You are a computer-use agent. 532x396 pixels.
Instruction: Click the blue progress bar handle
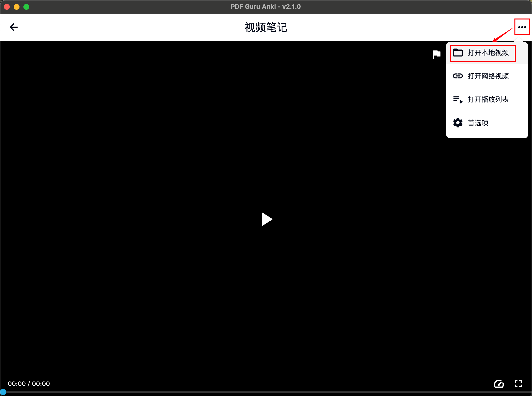3,392
